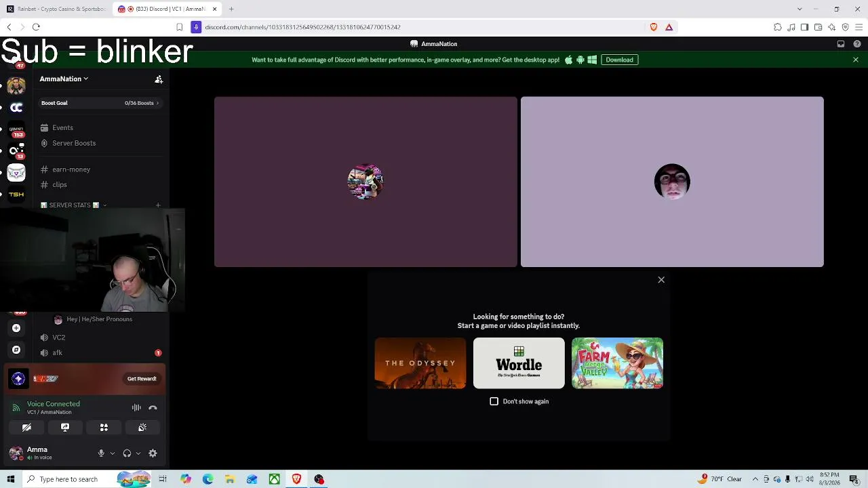Open a new browser tab
Screen dimensions: 868x488
[x=231, y=9]
